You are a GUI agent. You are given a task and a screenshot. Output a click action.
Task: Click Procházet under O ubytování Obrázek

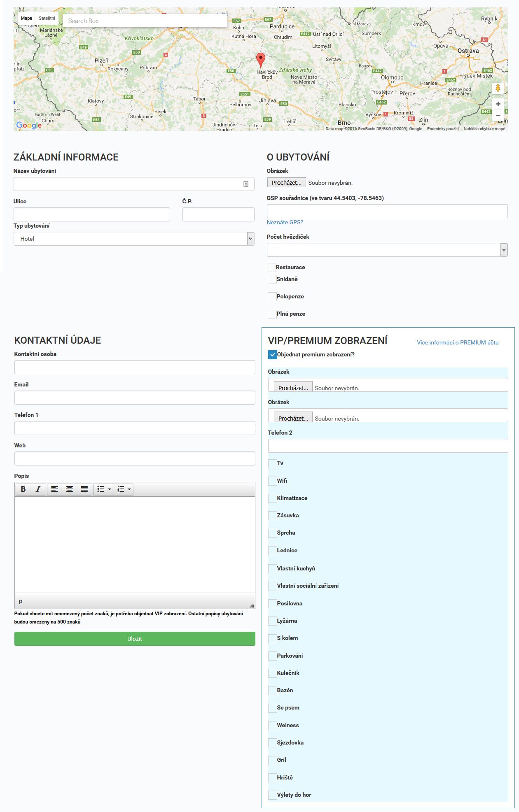pos(287,183)
